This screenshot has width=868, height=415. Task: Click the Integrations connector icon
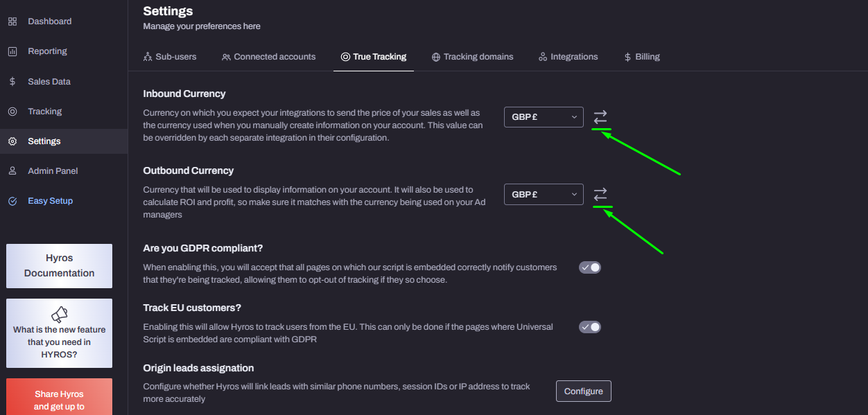coord(542,56)
